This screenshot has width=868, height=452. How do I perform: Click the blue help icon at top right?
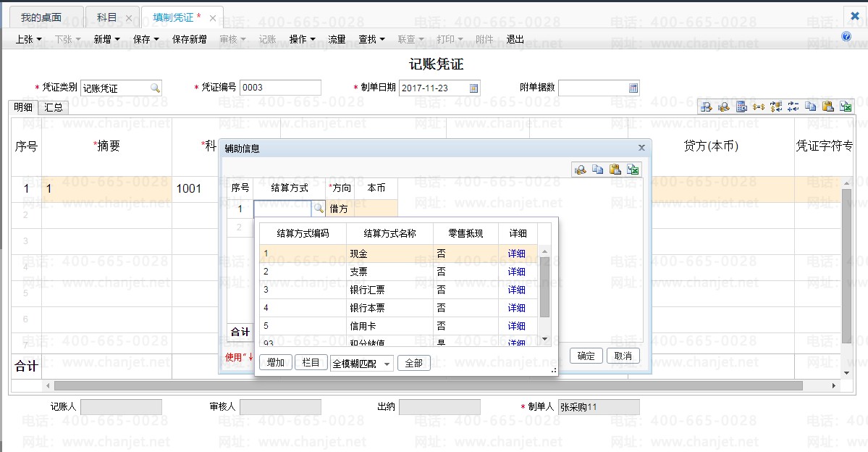tap(846, 36)
